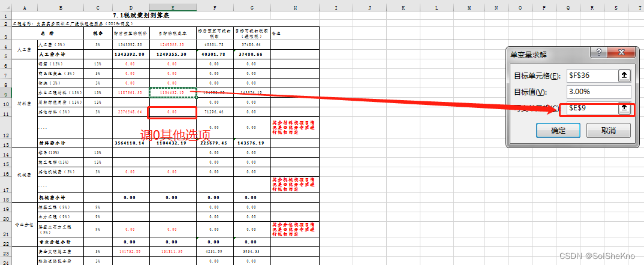Click the 材料费小计 label cell

[60, 143]
